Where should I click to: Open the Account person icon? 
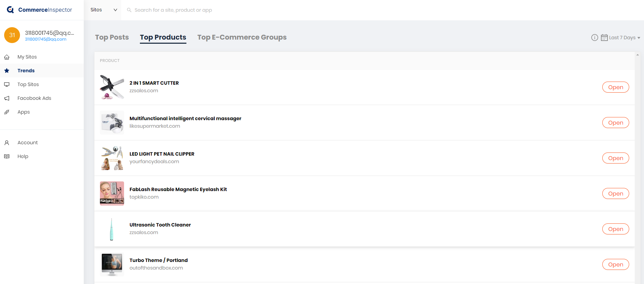(x=7, y=143)
